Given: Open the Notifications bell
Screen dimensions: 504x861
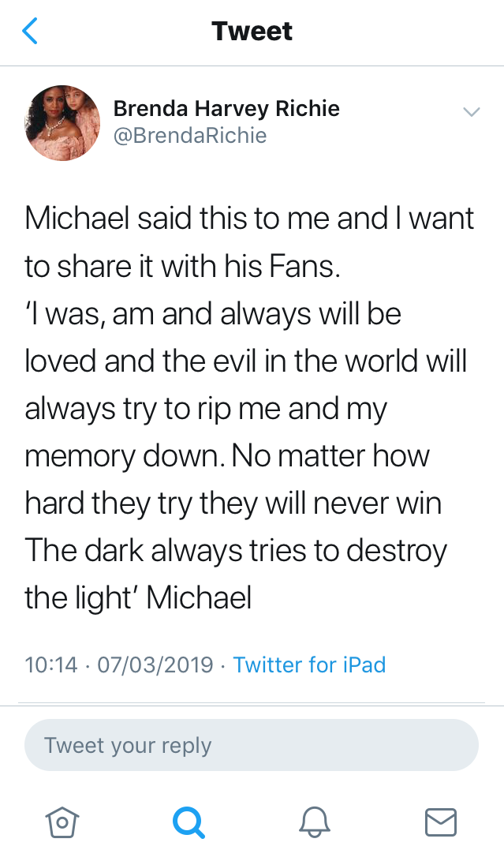Looking at the screenshot, I should tap(315, 822).
